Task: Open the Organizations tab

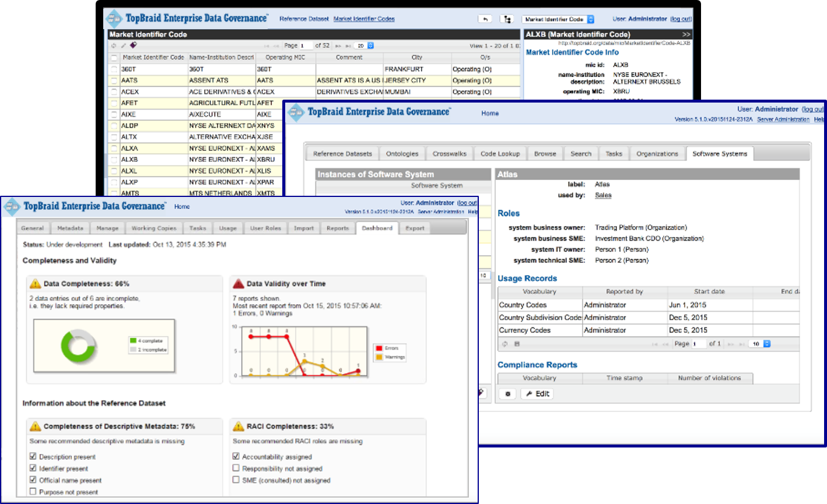Action: [x=657, y=154]
